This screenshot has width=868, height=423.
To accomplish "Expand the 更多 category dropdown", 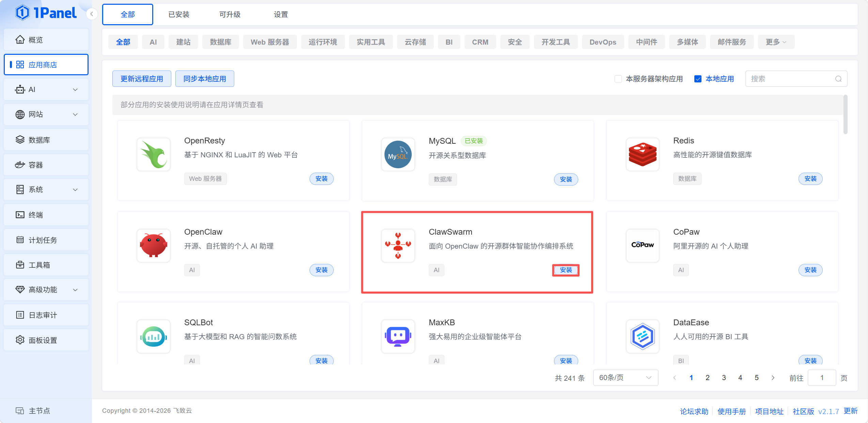I will 776,42.
